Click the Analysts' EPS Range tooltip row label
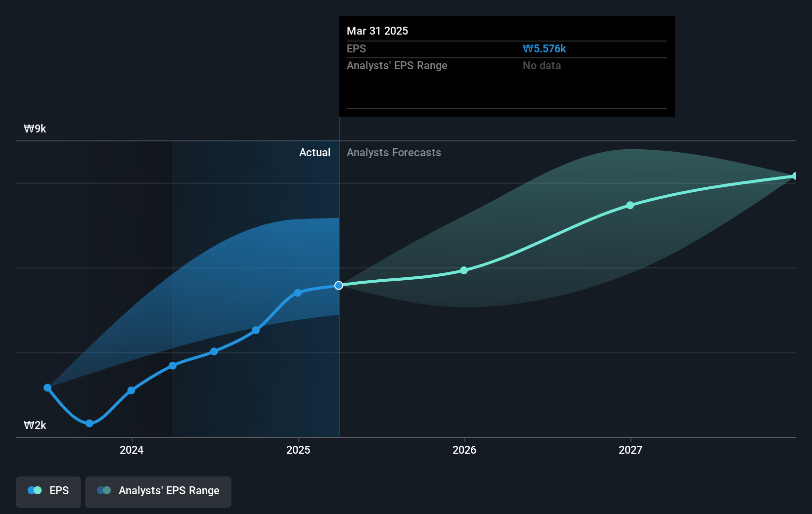Image resolution: width=812 pixels, height=514 pixels. (x=397, y=65)
